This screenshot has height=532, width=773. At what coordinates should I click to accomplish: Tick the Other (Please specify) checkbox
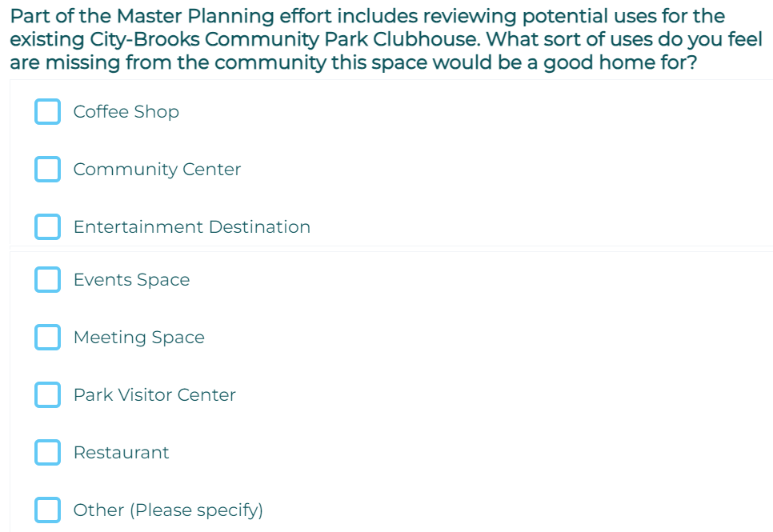coord(47,510)
